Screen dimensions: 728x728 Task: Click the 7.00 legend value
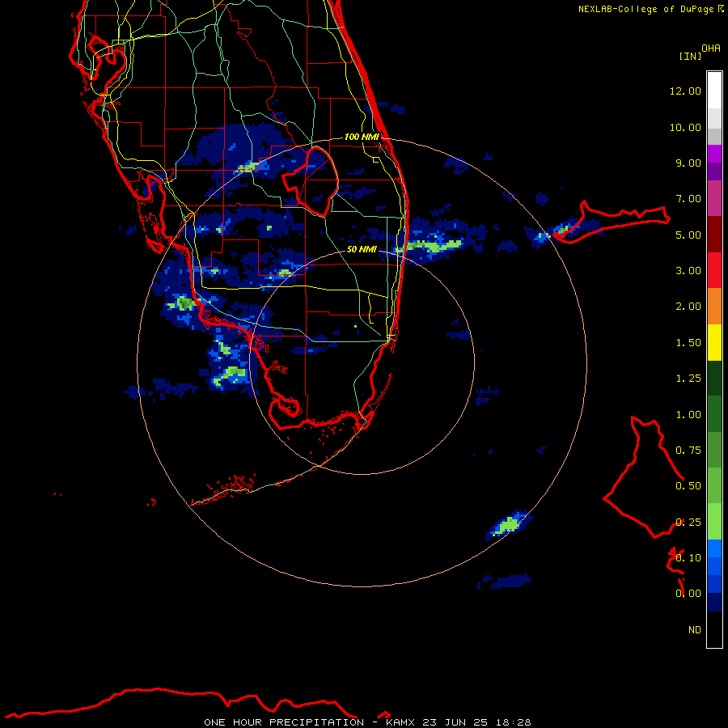[688, 199]
